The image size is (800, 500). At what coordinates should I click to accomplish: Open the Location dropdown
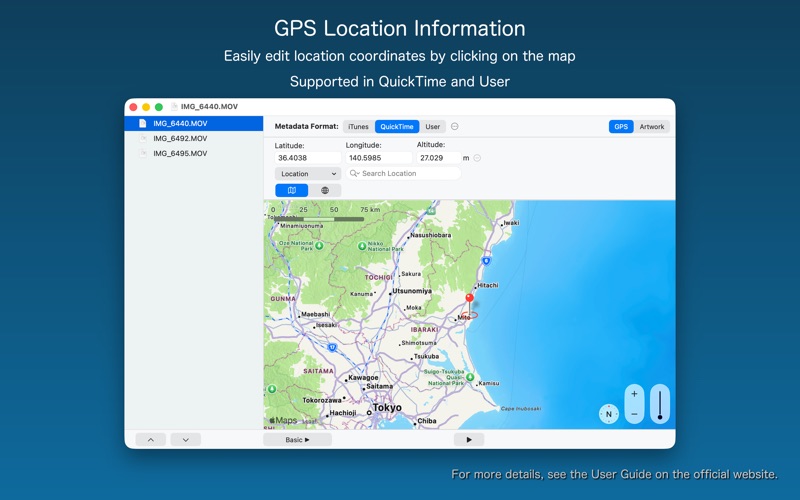coord(308,173)
